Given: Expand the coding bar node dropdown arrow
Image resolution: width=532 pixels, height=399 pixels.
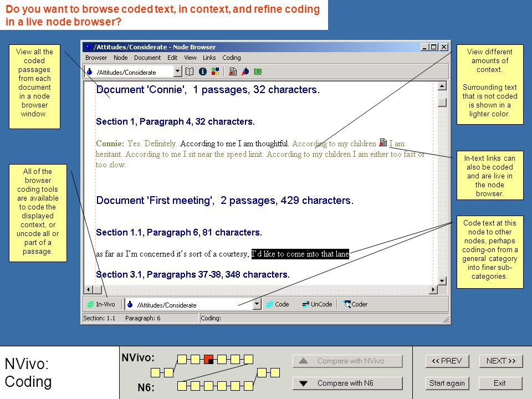Looking at the screenshot, I should click(x=257, y=304).
